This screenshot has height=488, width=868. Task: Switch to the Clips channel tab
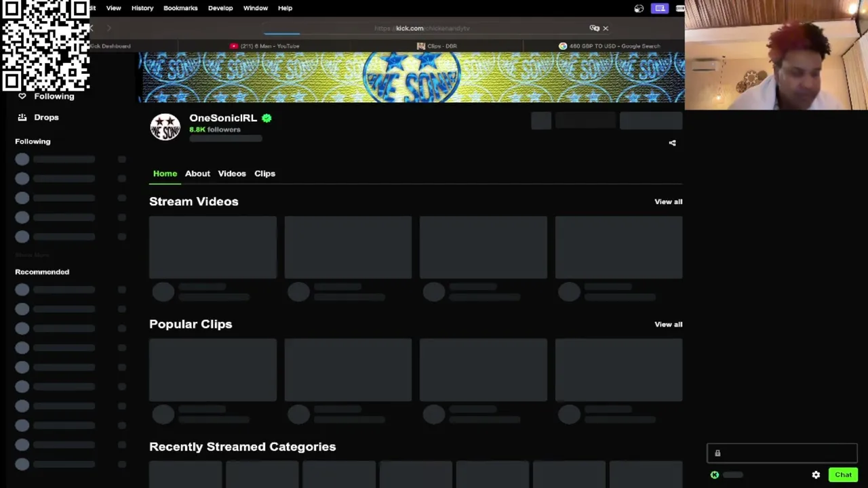tap(264, 174)
